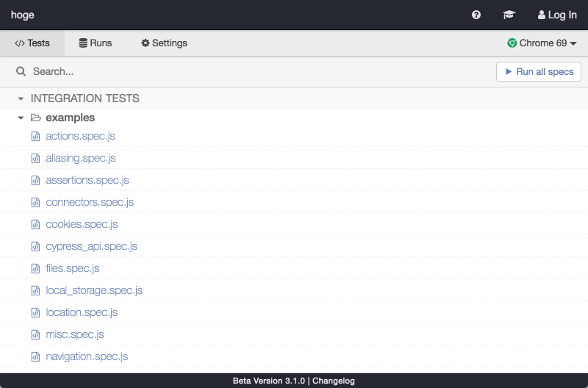Click file icon beside actions.spec.js
Viewport: 588px width, 388px height.
click(x=35, y=136)
